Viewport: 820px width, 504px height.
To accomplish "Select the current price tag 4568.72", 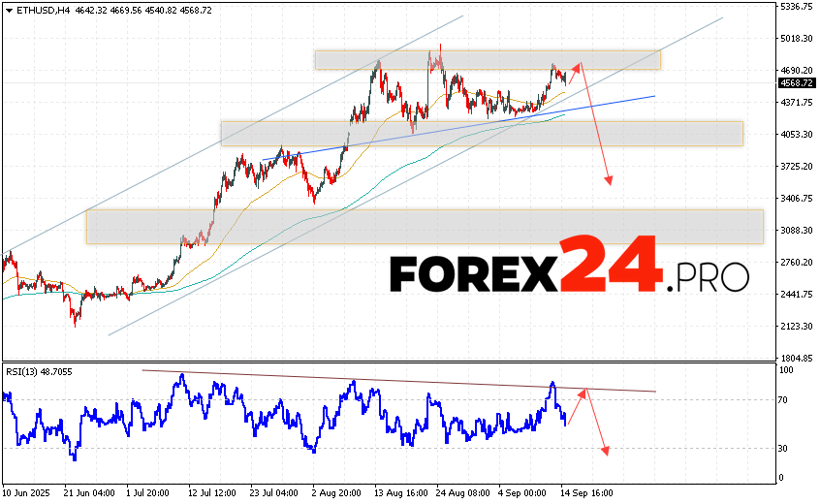I will point(795,82).
